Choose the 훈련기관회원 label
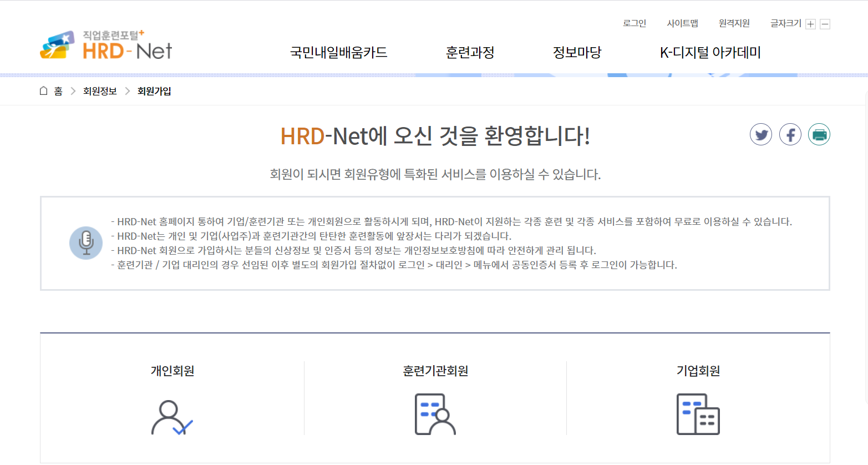 point(435,371)
